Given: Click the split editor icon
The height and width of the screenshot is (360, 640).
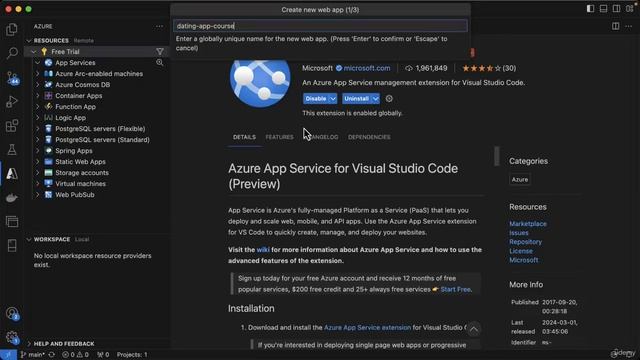Looking at the screenshot, I should pyautogui.click(x=616, y=26).
